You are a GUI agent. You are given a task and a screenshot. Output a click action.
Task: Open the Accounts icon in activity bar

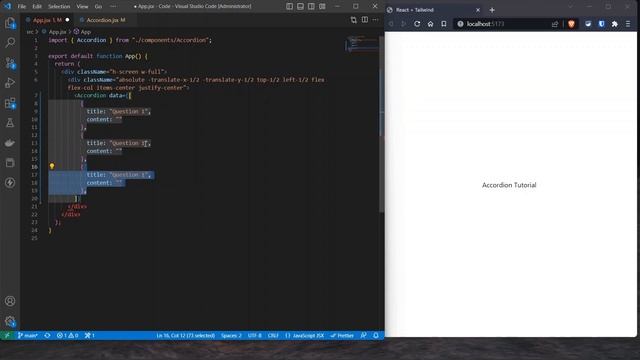(10, 301)
